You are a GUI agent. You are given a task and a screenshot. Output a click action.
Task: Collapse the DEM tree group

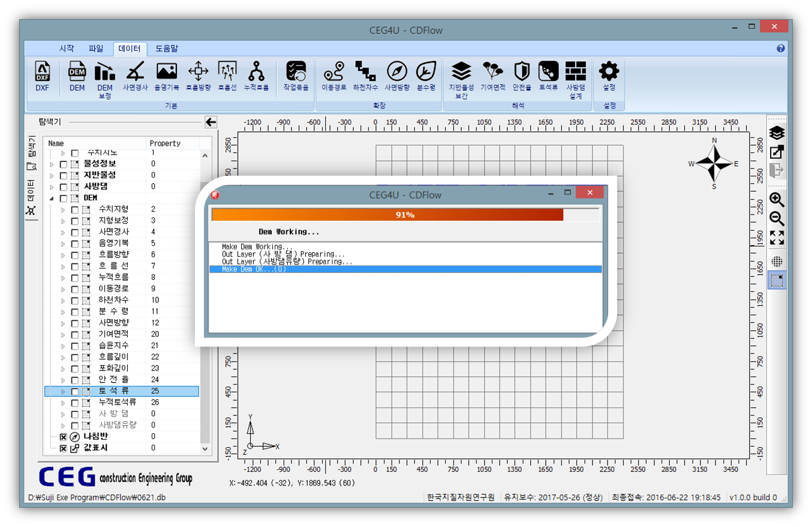[52, 198]
